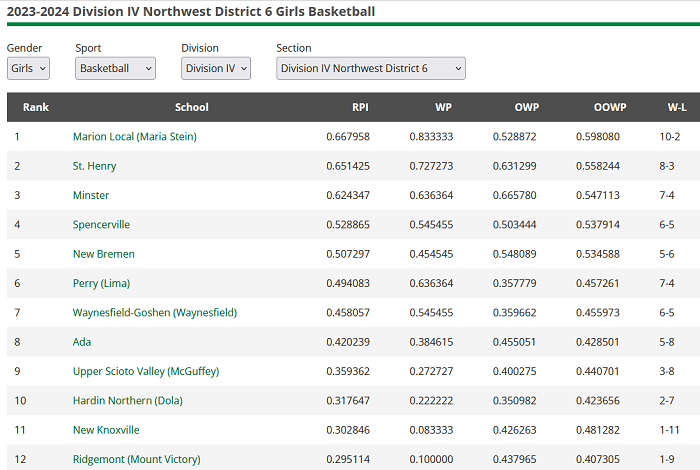The width and height of the screenshot is (700, 470).
Task: Open New Bremen school link
Action: click(x=103, y=254)
